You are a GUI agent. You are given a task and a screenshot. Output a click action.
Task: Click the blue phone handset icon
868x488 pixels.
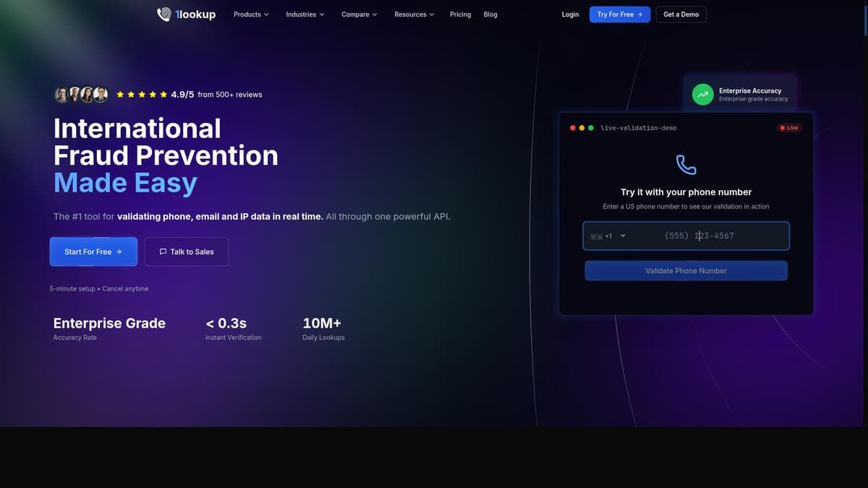[x=686, y=165]
